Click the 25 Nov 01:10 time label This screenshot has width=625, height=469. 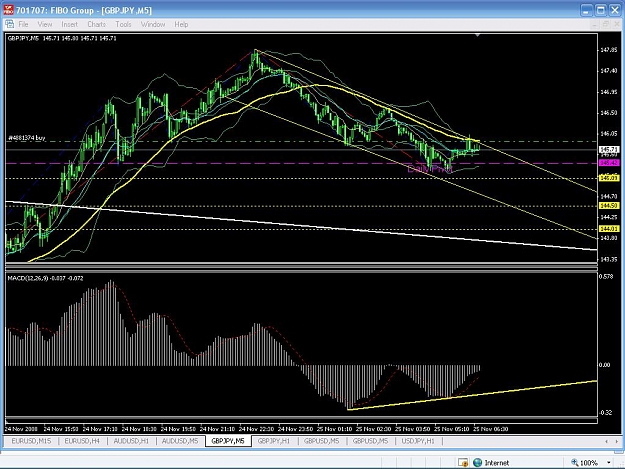(334, 429)
